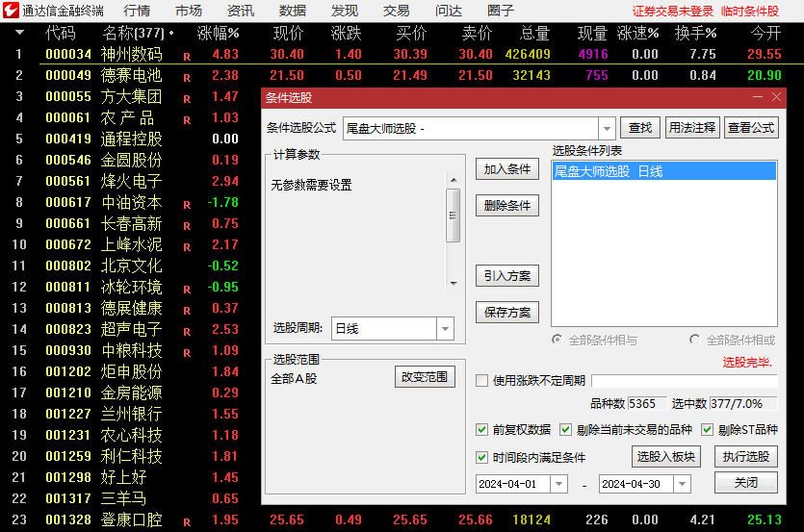The height and width of the screenshot is (532, 804).
Task: Open start date 2024-04-01 dropdown
Action: (x=558, y=483)
